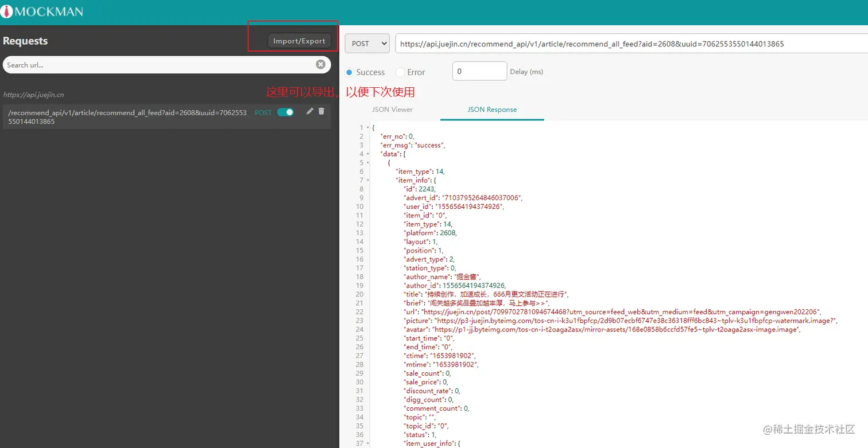This screenshot has width=868, height=448.
Task: Toggle the recommend_all_feed mock switch off
Action: click(285, 112)
